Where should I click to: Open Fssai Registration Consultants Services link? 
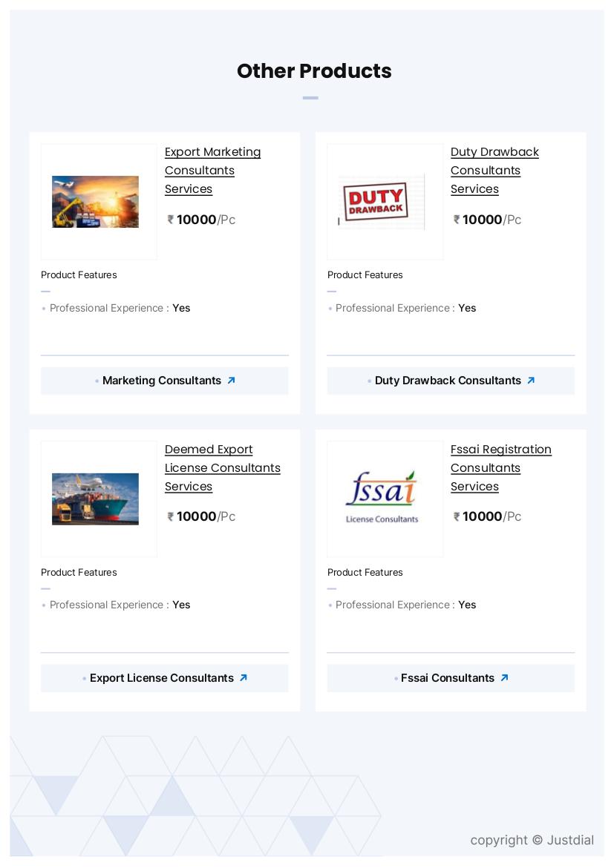pyautogui.click(x=500, y=467)
